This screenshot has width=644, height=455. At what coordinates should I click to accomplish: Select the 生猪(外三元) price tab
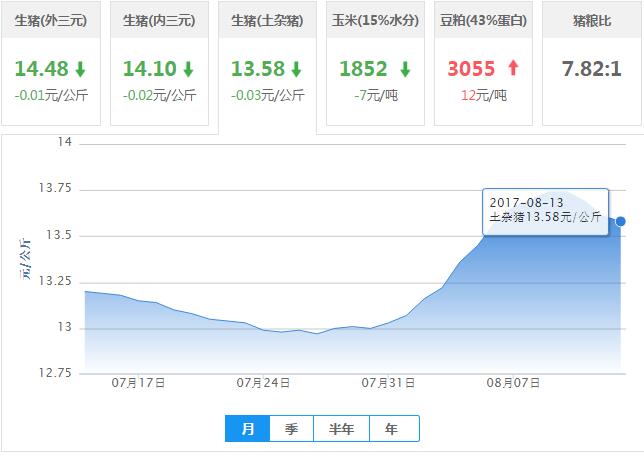tap(51, 20)
